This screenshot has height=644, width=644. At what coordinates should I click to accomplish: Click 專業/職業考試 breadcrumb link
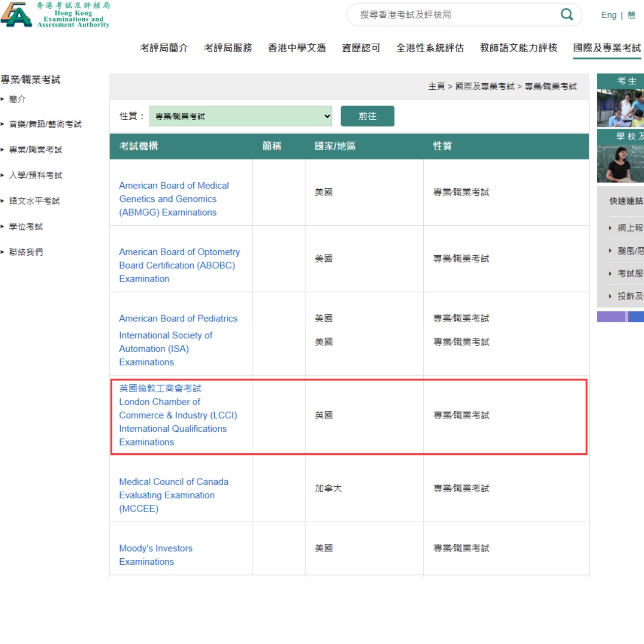pyautogui.click(x=551, y=86)
